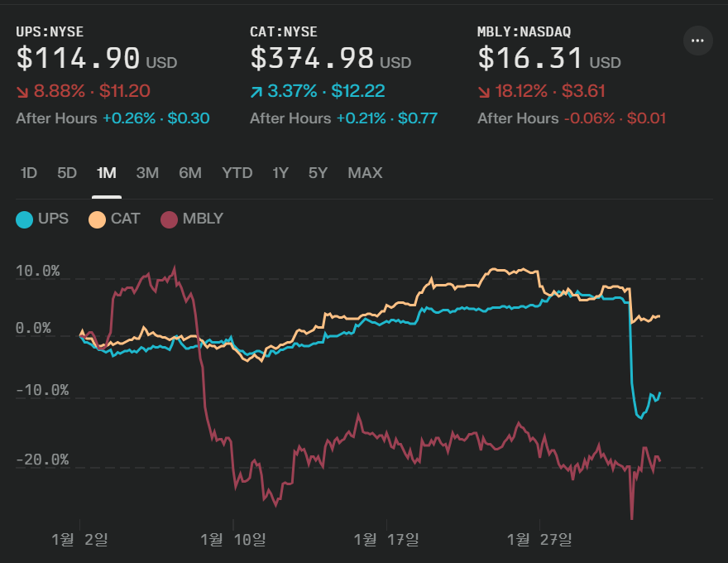Select the 1M time range tab
The height and width of the screenshot is (563, 728).
click(107, 173)
